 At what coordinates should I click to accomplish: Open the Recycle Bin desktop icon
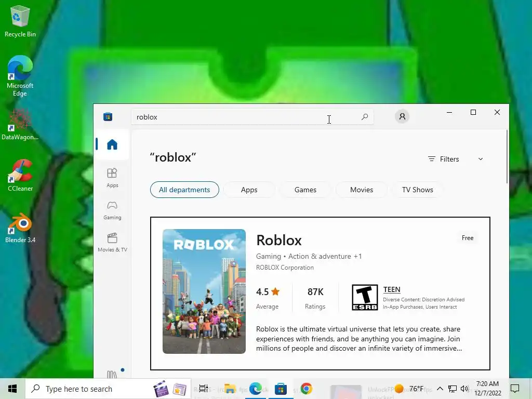20,21
